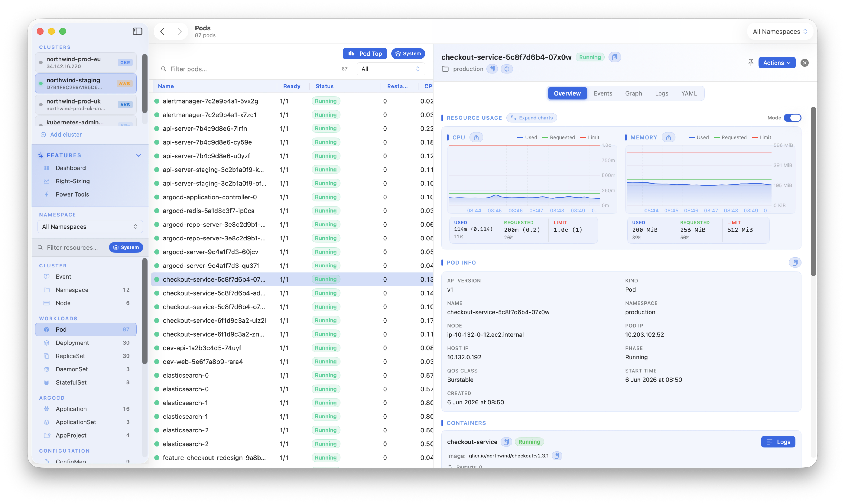Toggle the System filter above the pod table
The height and width of the screenshot is (504, 845).
click(x=408, y=54)
